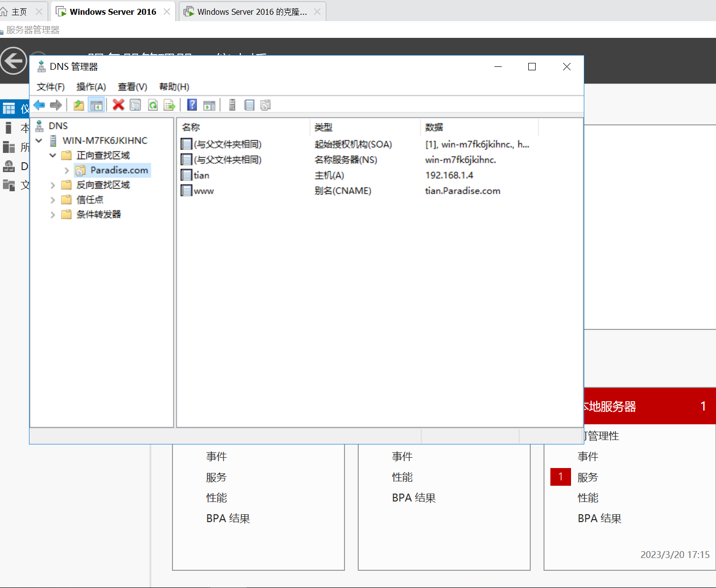Close the 主页 tab
Viewport: 716px width, 588px height.
point(39,12)
